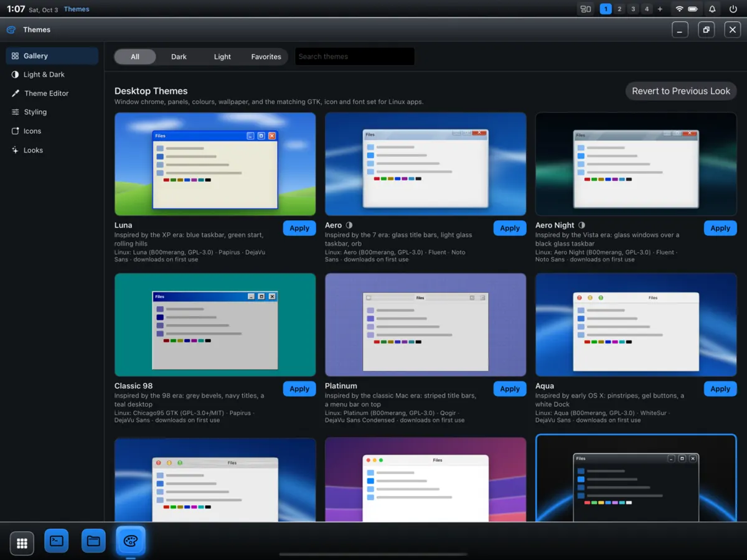Open the Light & Dark section
Screen dimensions: 747x560
click(x=52, y=75)
